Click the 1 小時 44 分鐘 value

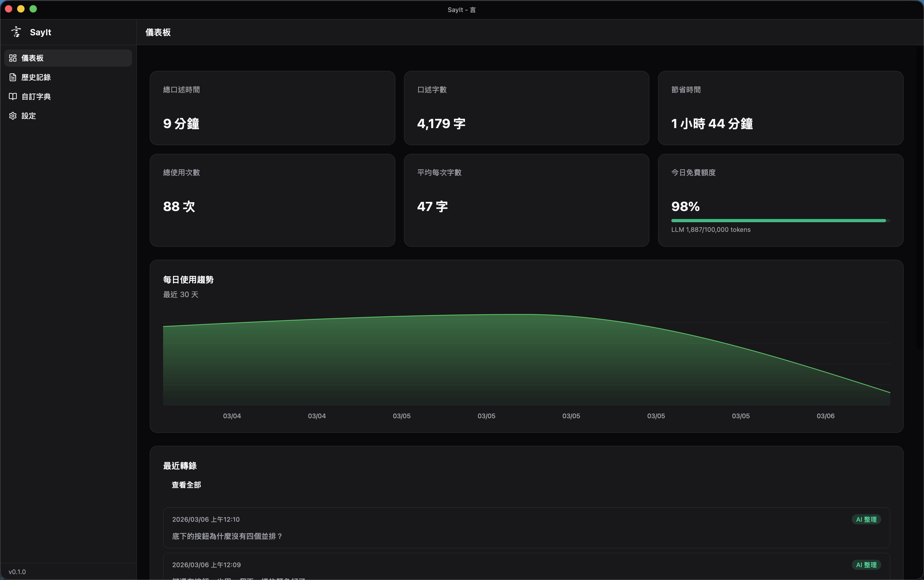click(712, 124)
